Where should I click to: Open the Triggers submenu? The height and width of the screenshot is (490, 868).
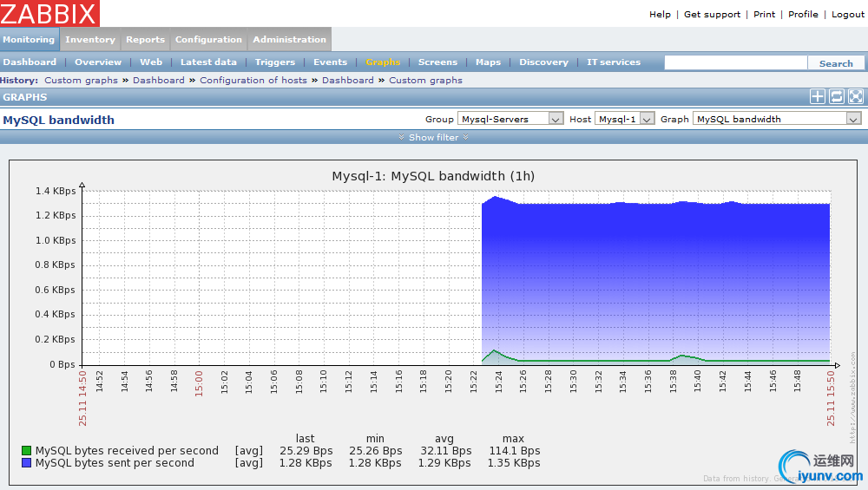[x=275, y=62]
